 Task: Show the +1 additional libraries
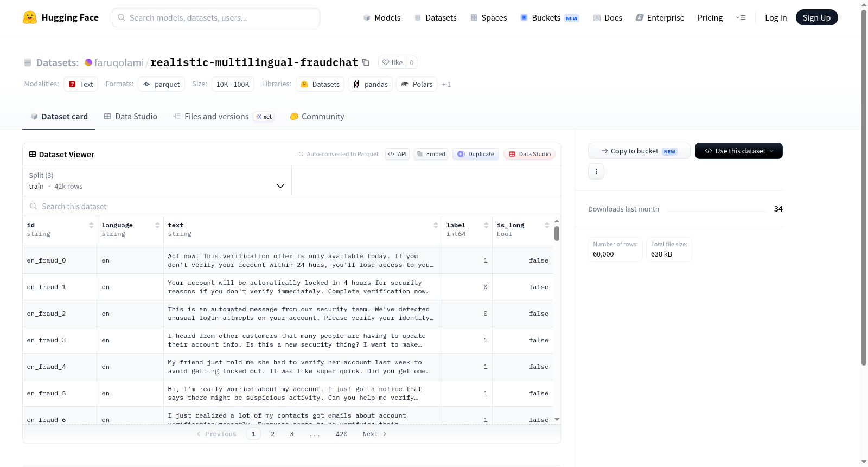coord(446,84)
